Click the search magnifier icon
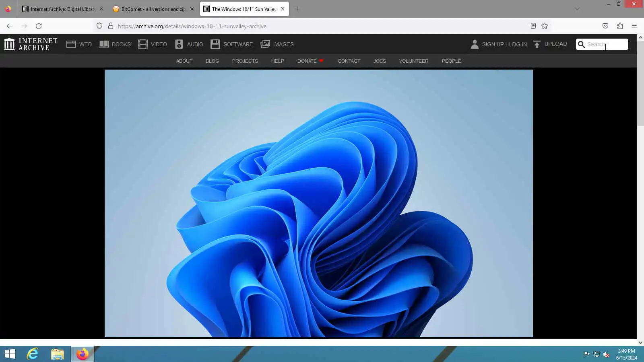 pyautogui.click(x=581, y=44)
